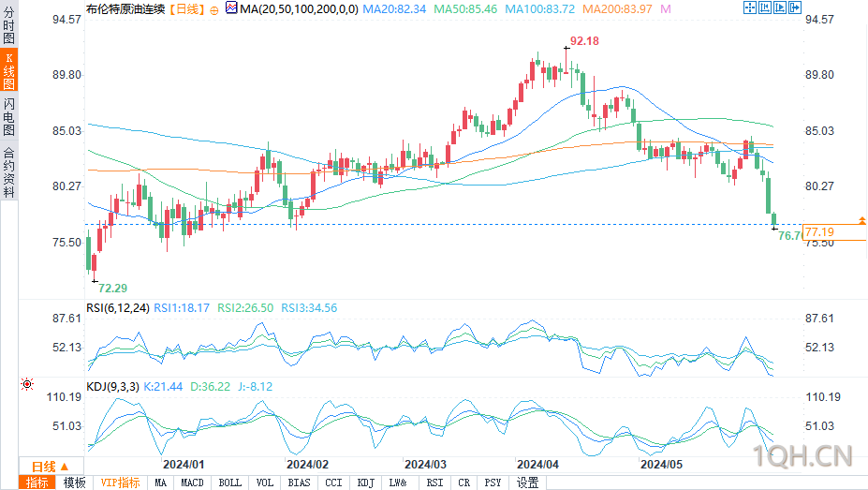The image size is (868, 490).
Task: Open the 分时图 side tab
Action: [x=8, y=25]
